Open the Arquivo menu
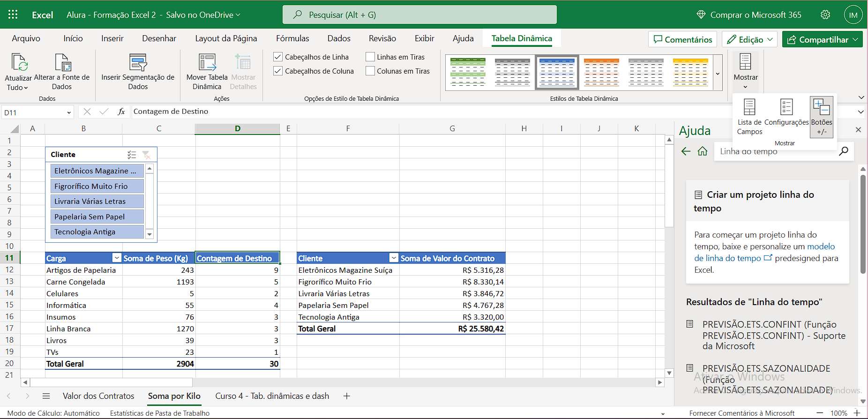 (x=26, y=38)
